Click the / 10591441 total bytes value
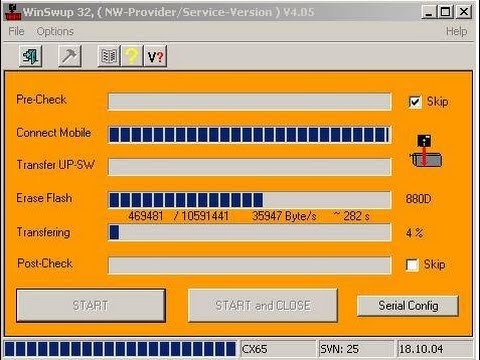 tap(201, 216)
